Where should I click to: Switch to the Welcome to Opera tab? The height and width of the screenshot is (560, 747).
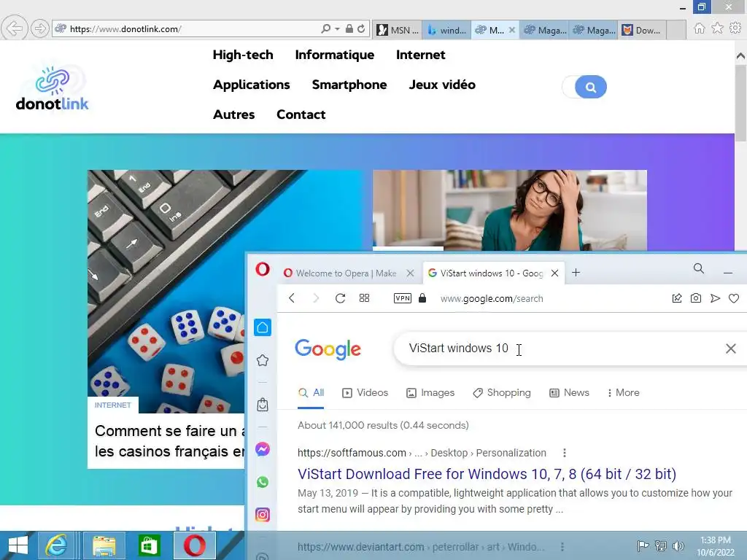click(345, 273)
